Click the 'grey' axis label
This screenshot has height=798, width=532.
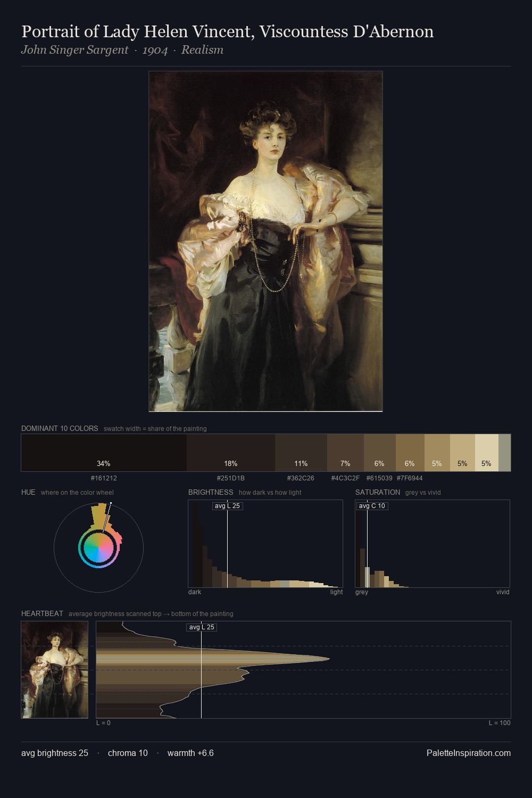pos(362,592)
